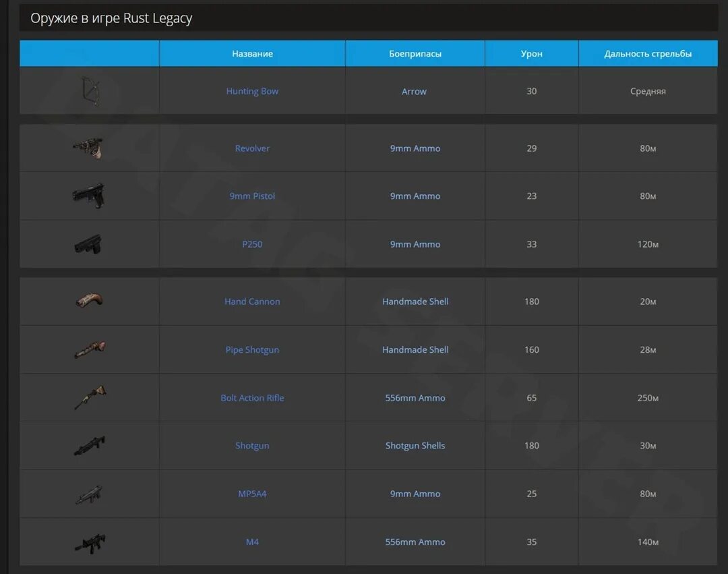Click damage value 180 for Hand Cannon
Screen dimensions: 728x574
[532, 302]
